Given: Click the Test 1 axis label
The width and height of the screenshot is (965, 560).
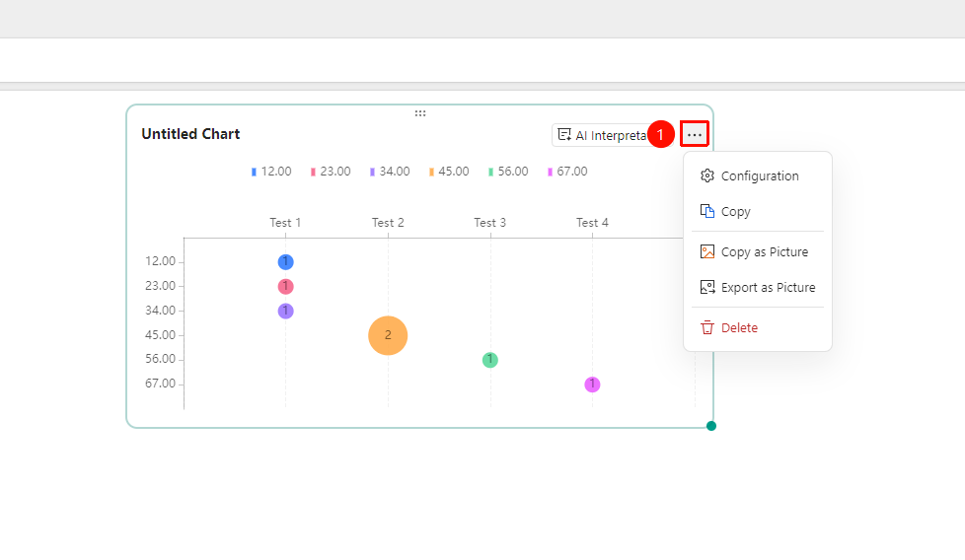Looking at the screenshot, I should point(285,223).
